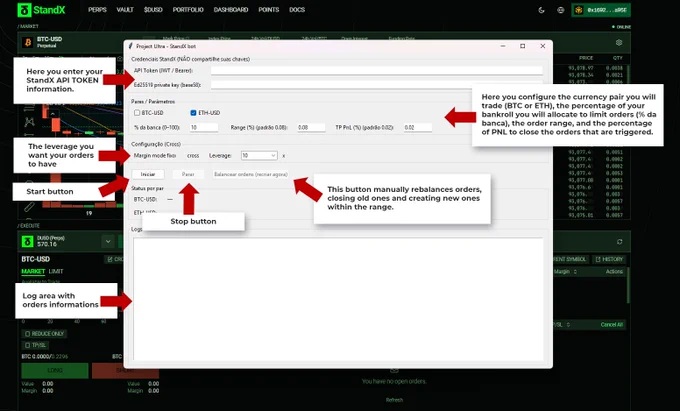Toggle dark mode with the moon icon
The width and height of the screenshot is (680, 411).
point(541,10)
